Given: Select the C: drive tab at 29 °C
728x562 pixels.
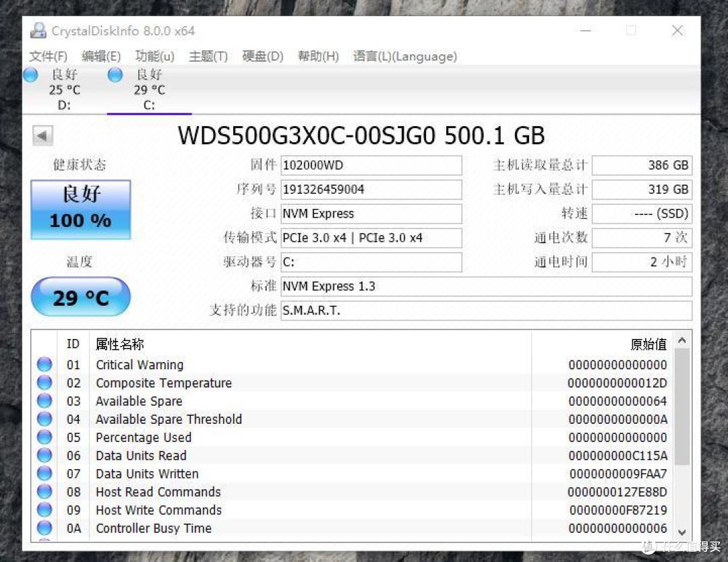Looking at the screenshot, I should [149, 90].
